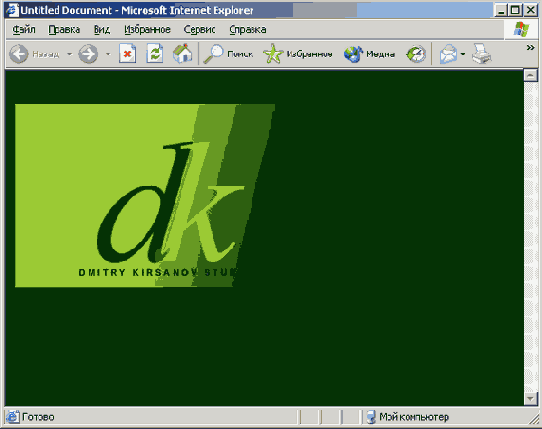Stop page loading with the red X icon
Image resolution: width=542 pixels, height=429 pixels.
[127, 54]
